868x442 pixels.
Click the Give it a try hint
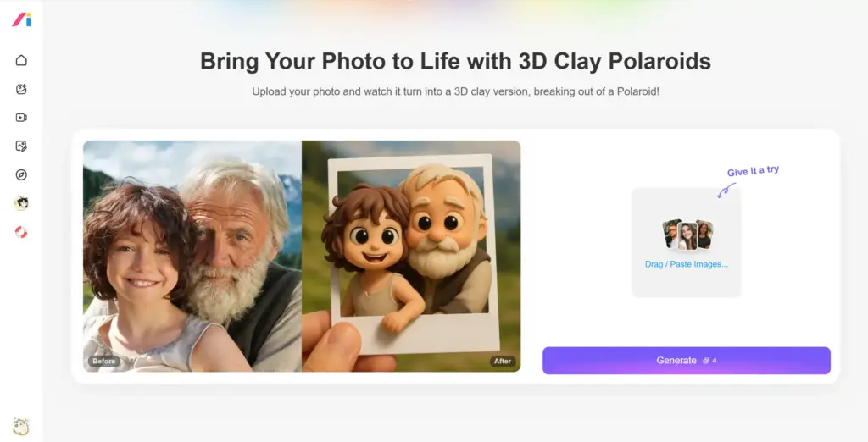[753, 171]
